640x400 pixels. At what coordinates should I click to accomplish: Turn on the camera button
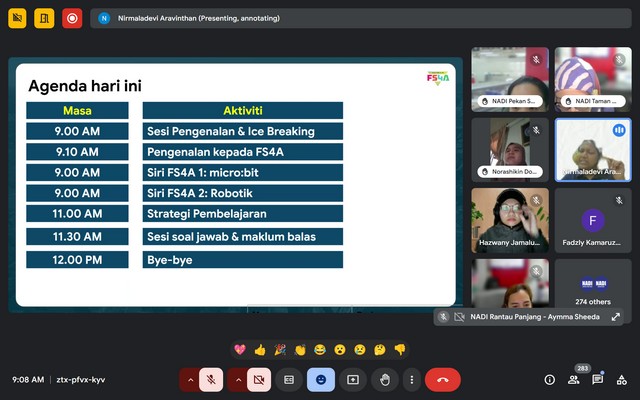(x=259, y=380)
